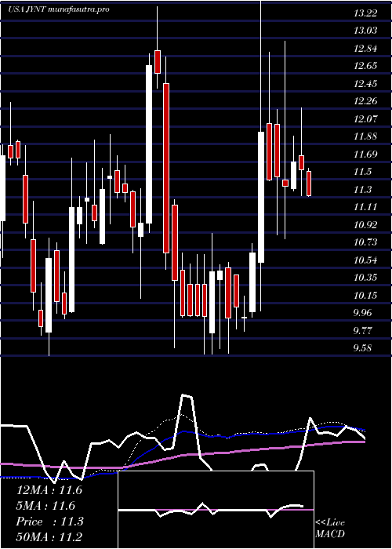Click the long red candlestick falling from 12.45
Screen dimensions: 392x549
[x=166, y=168]
